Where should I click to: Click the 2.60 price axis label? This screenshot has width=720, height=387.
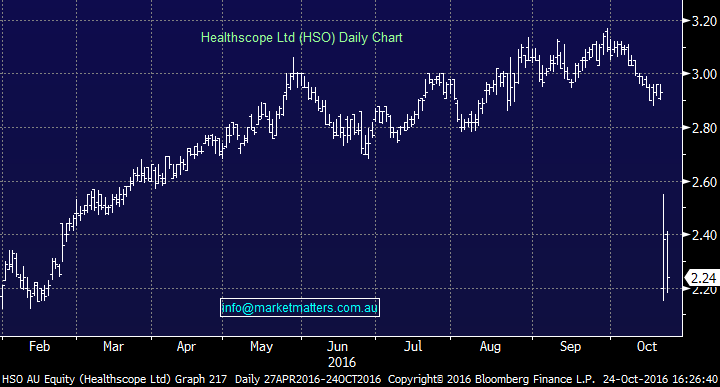[x=704, y=182]
